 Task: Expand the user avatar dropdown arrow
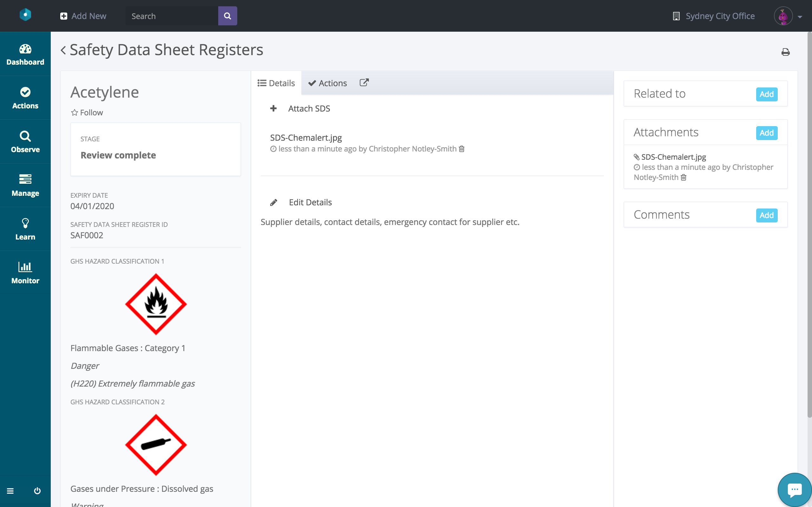coord(800,17)
